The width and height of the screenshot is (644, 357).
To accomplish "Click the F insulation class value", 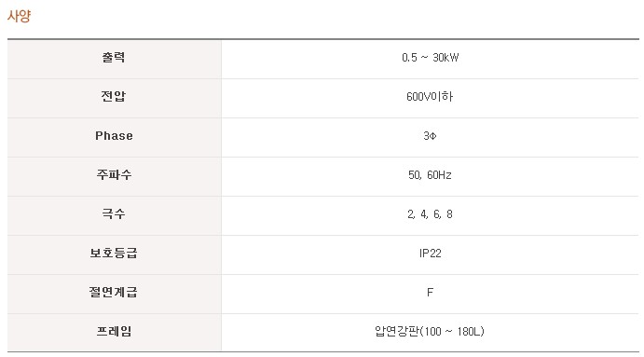I will (430, 292).
